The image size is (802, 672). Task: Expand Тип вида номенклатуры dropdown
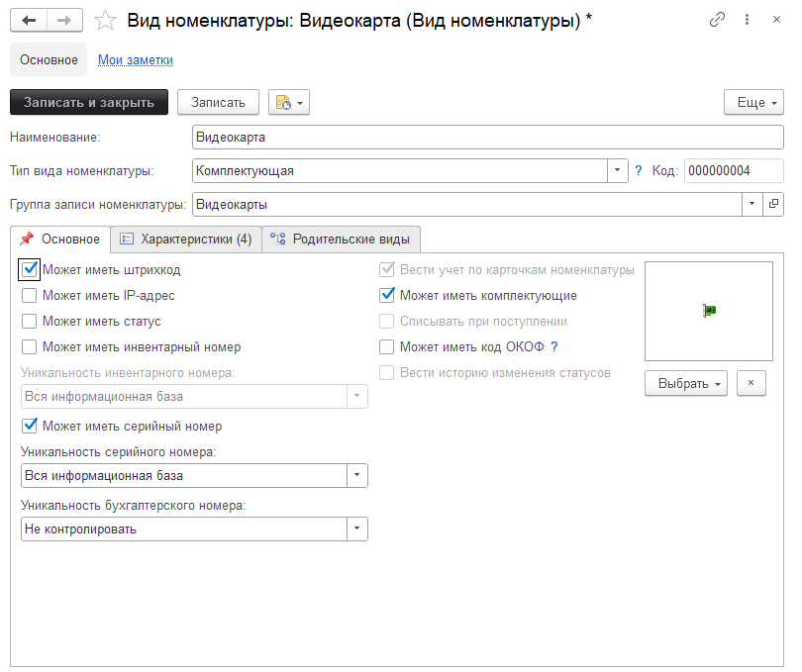point(618,170)
